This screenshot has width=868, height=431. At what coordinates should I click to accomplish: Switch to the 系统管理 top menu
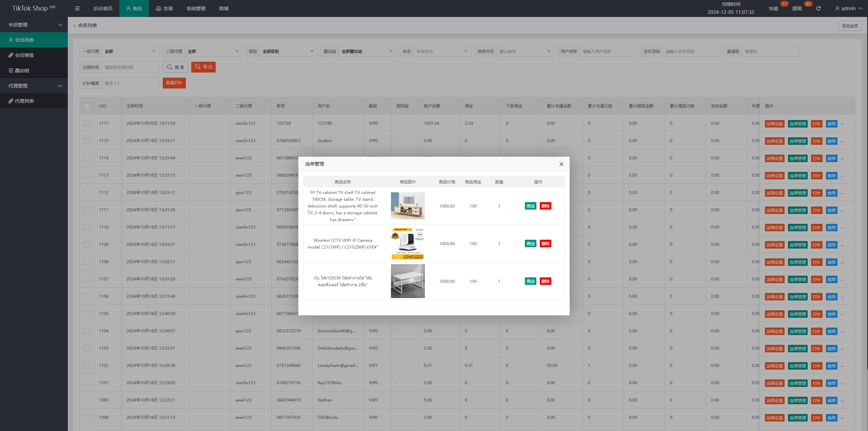click(x=196, y=8)
